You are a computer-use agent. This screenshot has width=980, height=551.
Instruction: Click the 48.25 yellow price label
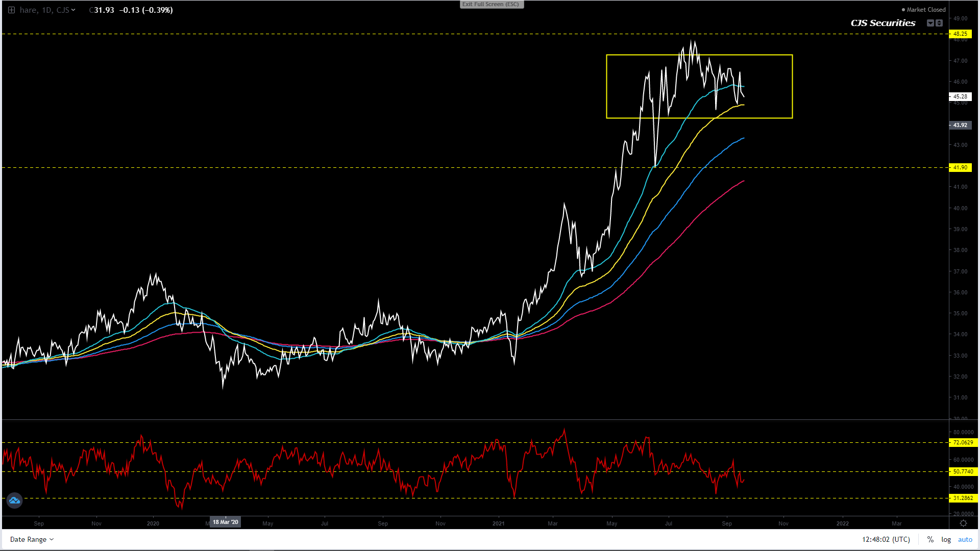tap(960, 34)
